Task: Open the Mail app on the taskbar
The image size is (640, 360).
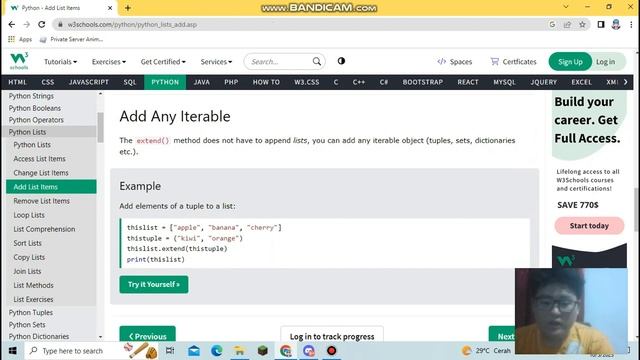Action: 194,351
